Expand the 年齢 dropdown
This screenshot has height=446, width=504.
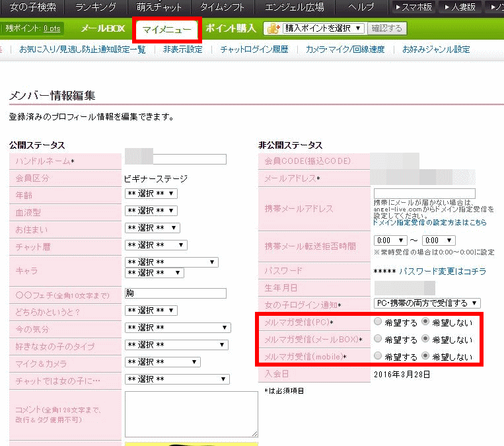151,194
